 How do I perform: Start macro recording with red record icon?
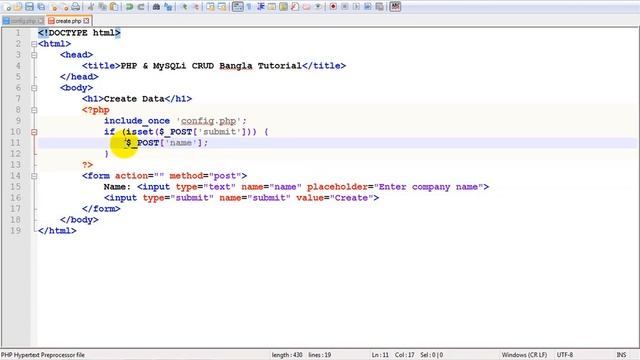[x=333, y=7]
